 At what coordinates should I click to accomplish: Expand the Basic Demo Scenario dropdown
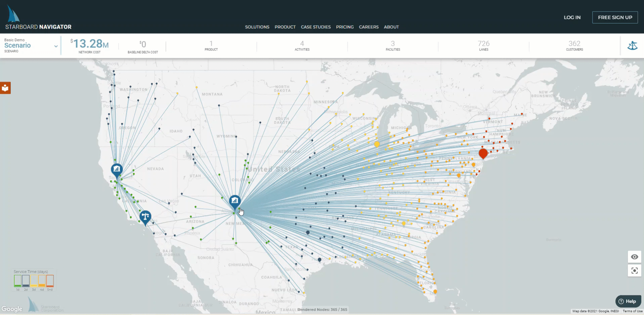[56, 46]
